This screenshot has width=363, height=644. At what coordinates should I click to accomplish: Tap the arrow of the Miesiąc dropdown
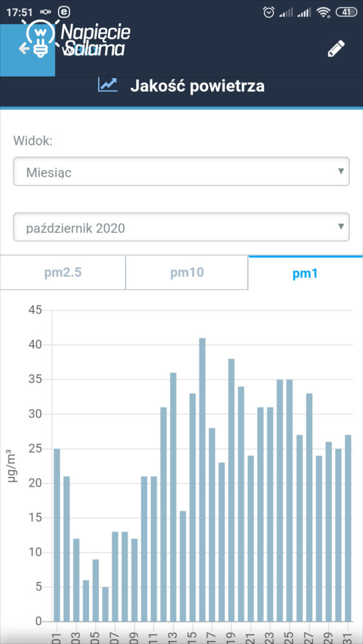(x=340, y=171)
